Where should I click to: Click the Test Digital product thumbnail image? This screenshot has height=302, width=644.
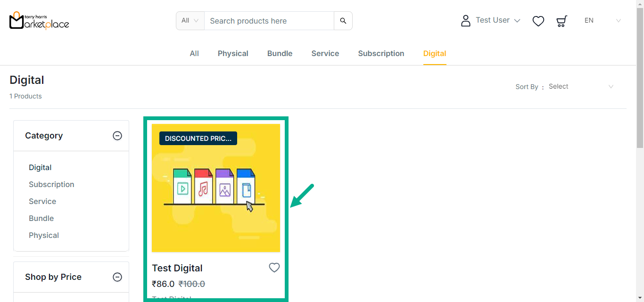216,188
